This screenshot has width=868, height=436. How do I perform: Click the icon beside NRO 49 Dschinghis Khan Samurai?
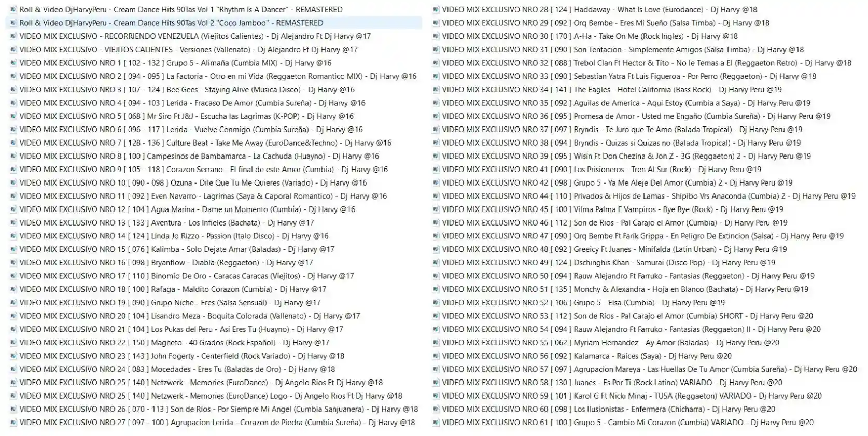coord(436,262)
